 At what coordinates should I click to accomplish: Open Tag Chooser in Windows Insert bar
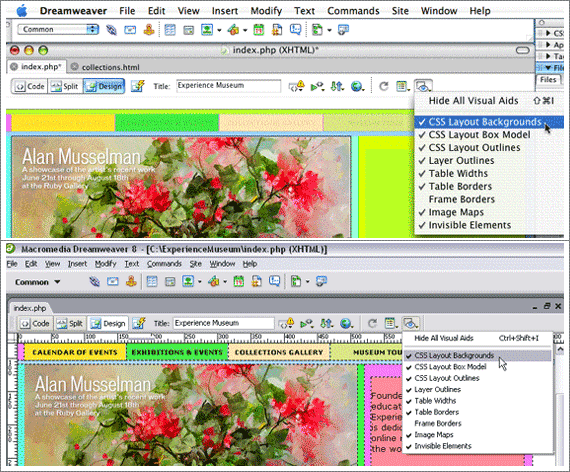pyautogui.click(x=321, y=281)
